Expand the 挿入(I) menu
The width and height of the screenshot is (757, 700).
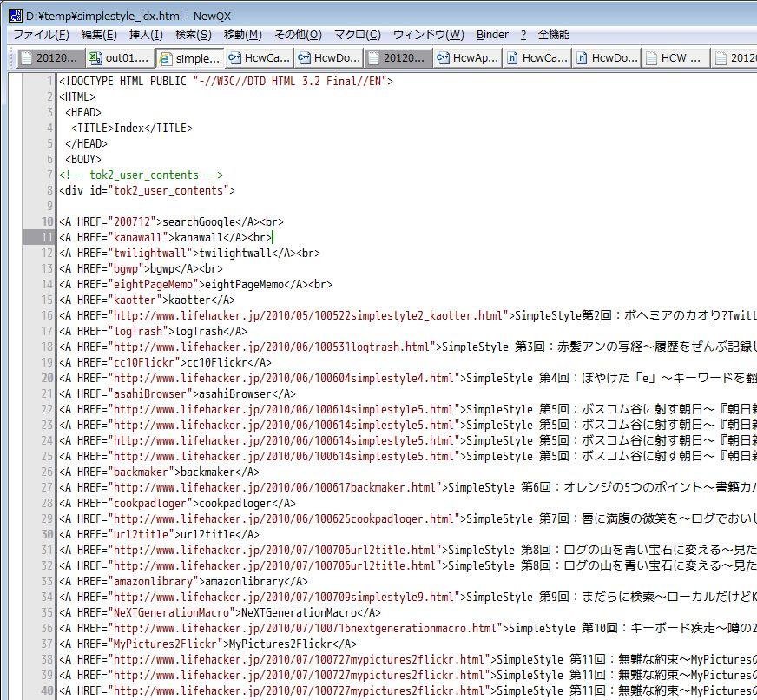click(x=146, y=35)
